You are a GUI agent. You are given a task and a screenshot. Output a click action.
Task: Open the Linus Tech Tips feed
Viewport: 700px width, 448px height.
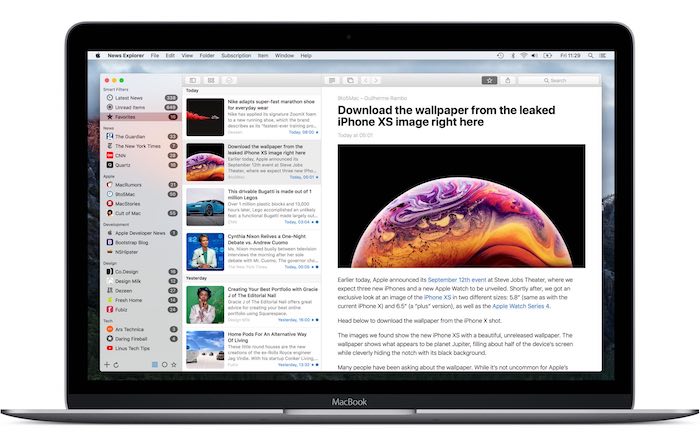point(141,348)
